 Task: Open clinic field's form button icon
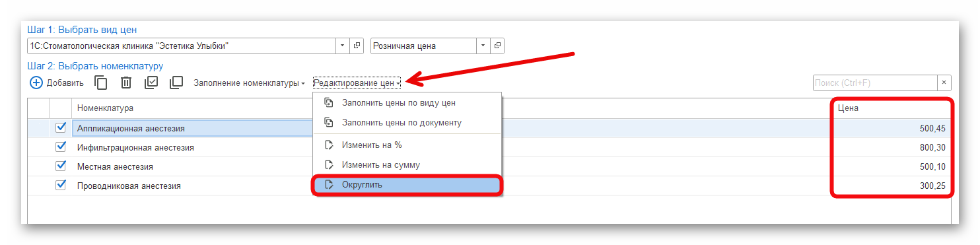point(357,46)
